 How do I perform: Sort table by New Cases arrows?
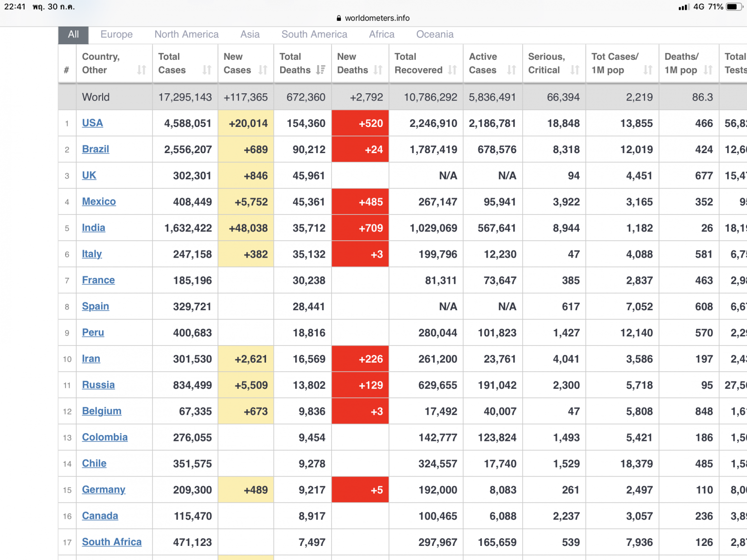pyautogui.click(x=263, y=70)
